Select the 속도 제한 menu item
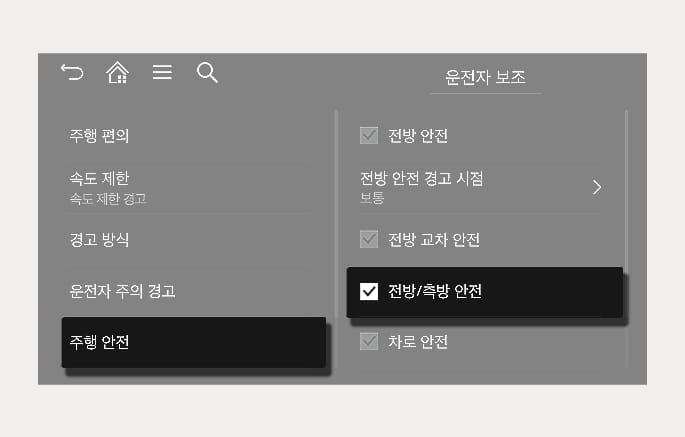685x437 pixels. click(189, 187)
